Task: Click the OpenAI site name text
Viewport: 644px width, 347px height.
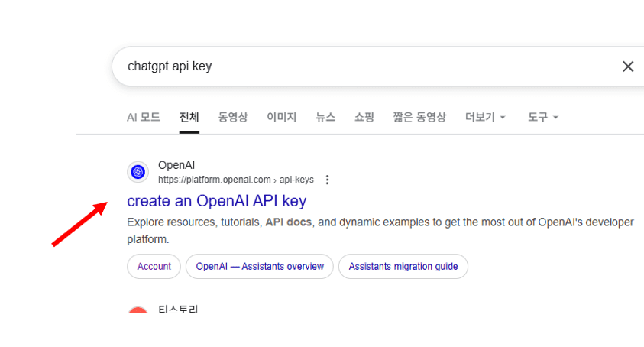Action: pyautogui.click(x=176, y=165)
